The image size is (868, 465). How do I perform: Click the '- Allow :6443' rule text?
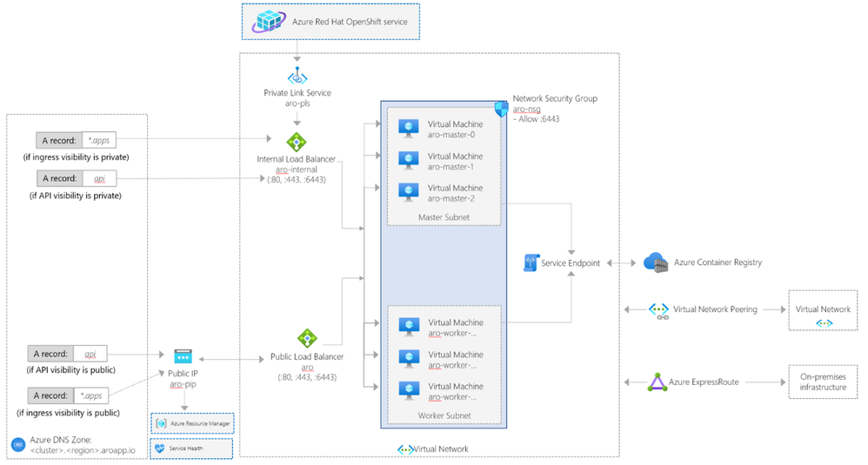[x=536, y=119]
